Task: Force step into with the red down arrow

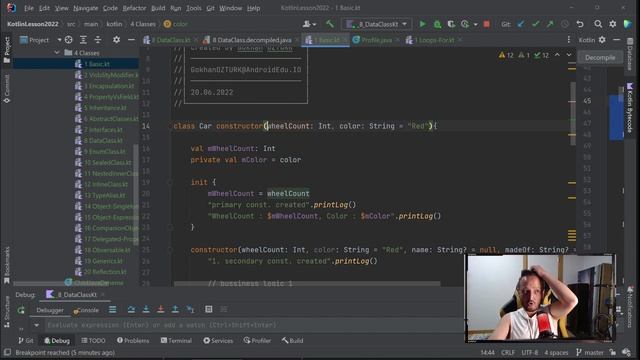Action: click(160, 310)
